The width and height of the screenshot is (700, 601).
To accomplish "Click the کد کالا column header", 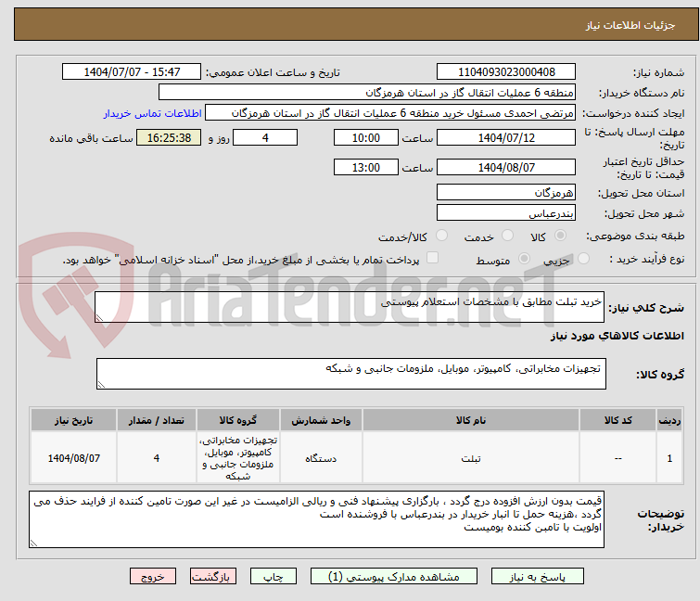I will [617, 420].
